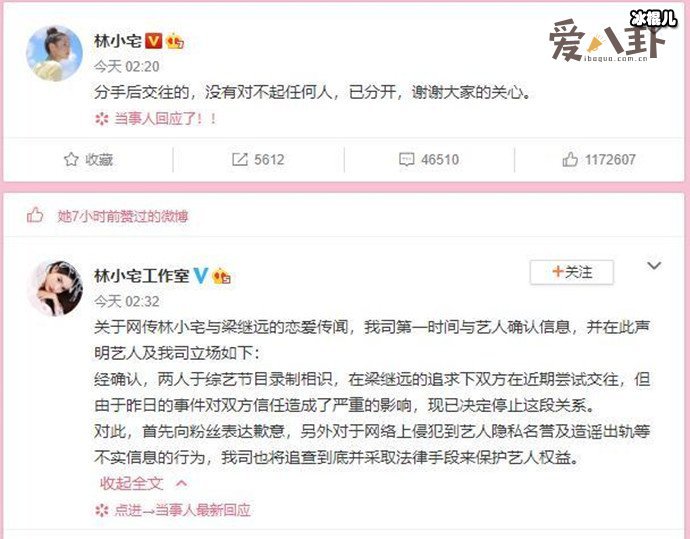
Task: Click the 今天 02:32 timestamp
Action: 127,302
